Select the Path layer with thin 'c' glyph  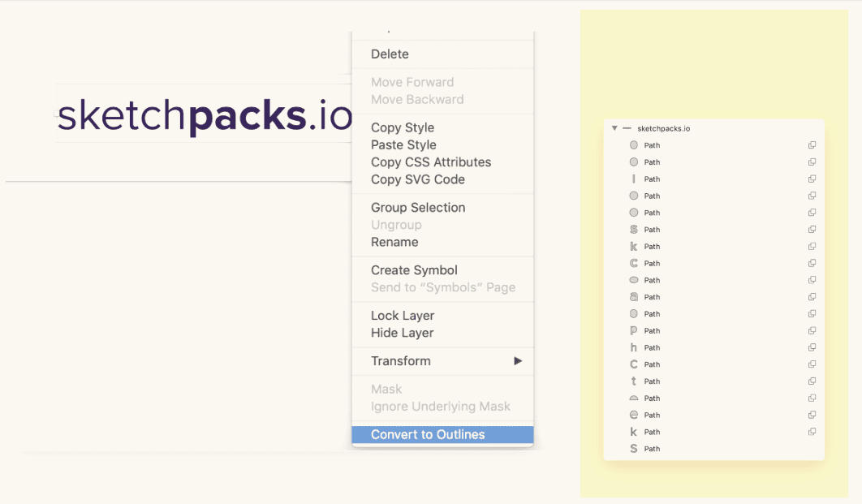coord(713,364)
